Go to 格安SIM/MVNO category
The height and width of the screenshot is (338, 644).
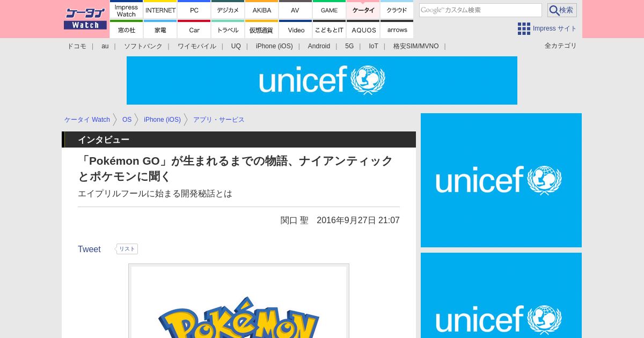(x=416, y=46)
